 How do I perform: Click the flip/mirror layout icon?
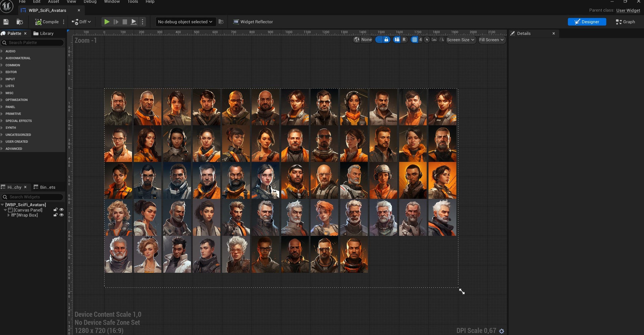(x=442, y=40)
